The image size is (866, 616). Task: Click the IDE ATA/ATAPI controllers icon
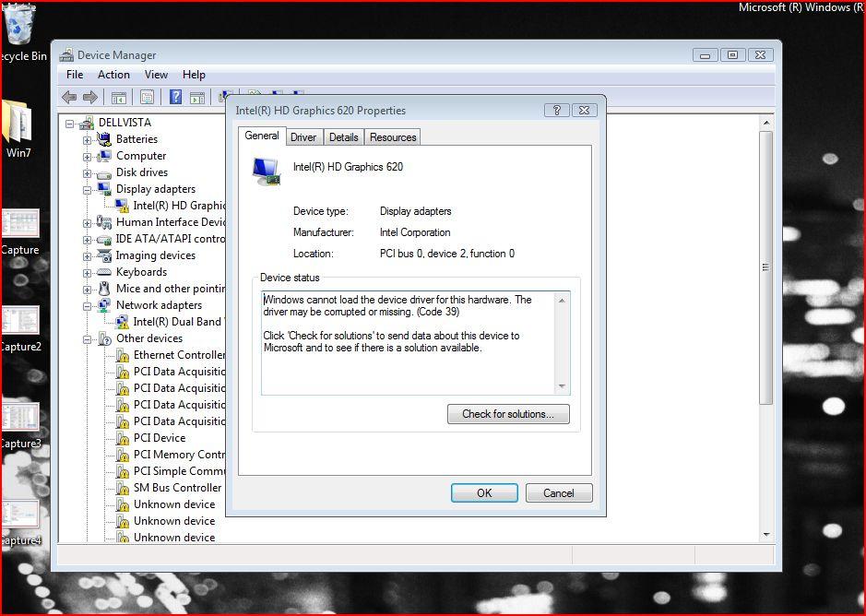104,239
